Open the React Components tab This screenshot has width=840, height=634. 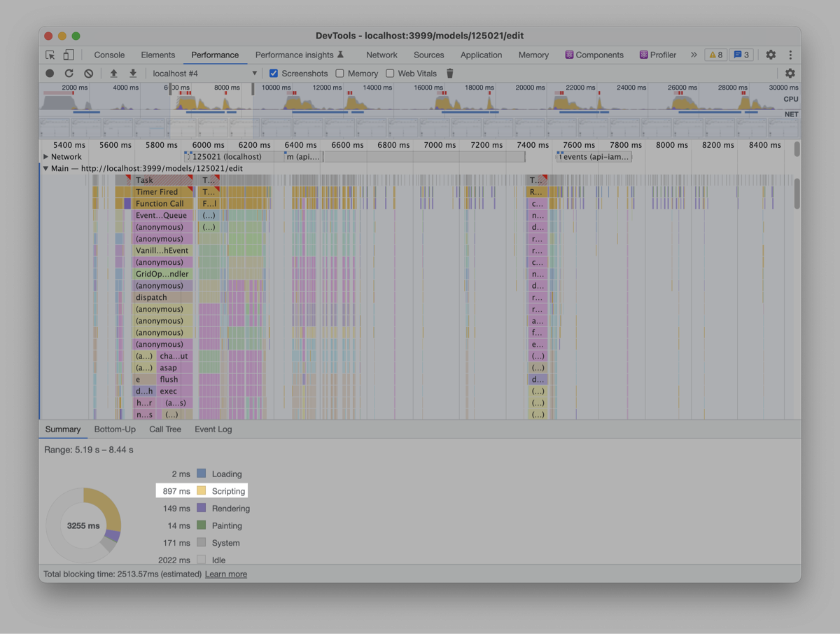[594, 55]
